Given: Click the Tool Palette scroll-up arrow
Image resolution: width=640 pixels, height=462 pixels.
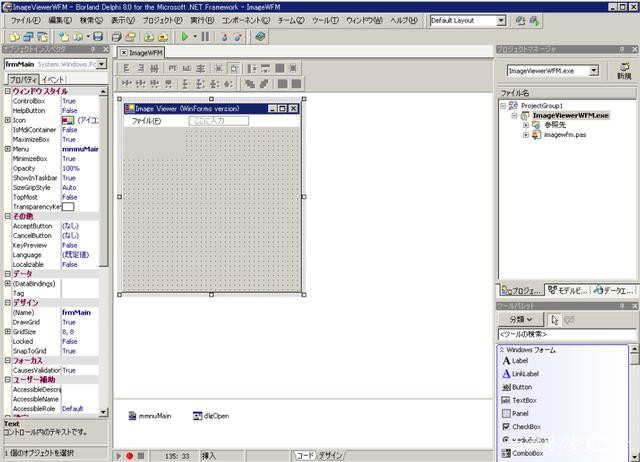Looking at the screenshot, I should point(634,349).
